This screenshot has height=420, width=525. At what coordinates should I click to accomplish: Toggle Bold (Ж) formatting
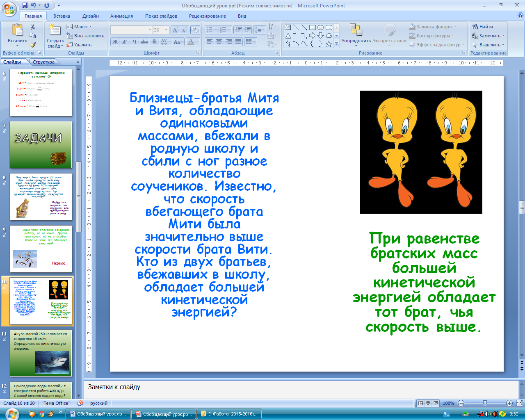pyautogui.click(x=115, y=41)
